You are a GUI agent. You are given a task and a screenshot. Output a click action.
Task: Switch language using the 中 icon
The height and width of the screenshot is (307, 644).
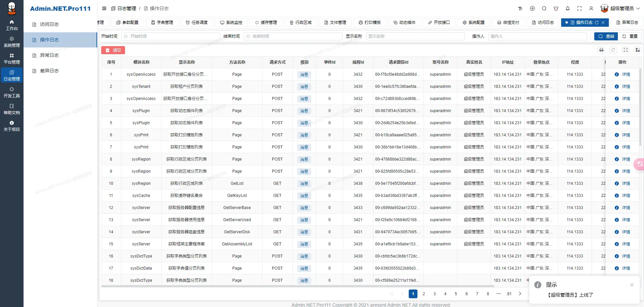(x=532, y=8)
